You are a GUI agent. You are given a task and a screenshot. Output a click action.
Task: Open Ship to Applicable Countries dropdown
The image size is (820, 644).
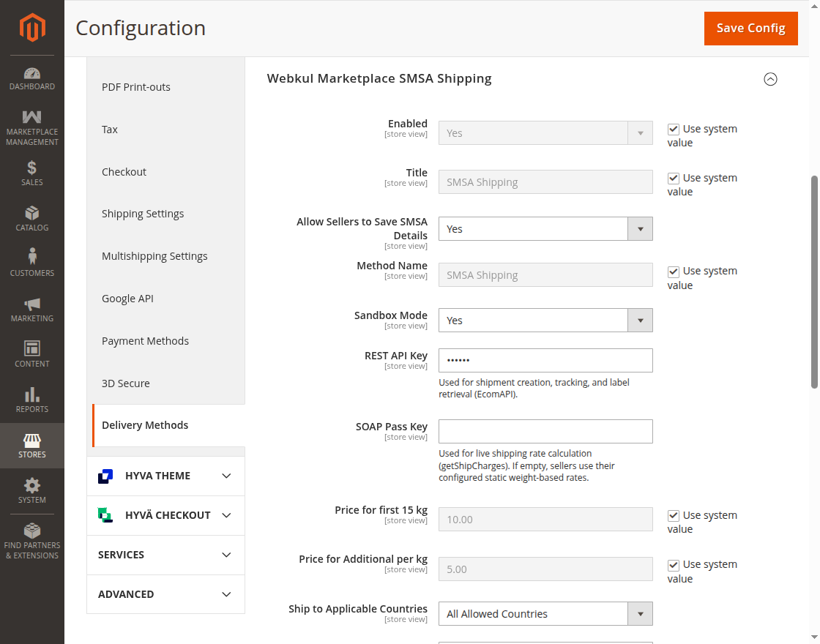[545, 614]
